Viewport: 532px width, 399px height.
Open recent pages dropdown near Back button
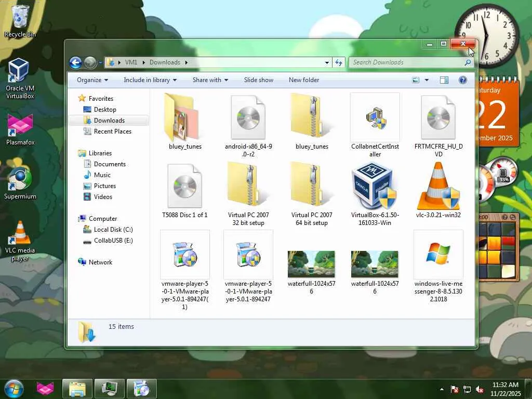tap(101, 63)
